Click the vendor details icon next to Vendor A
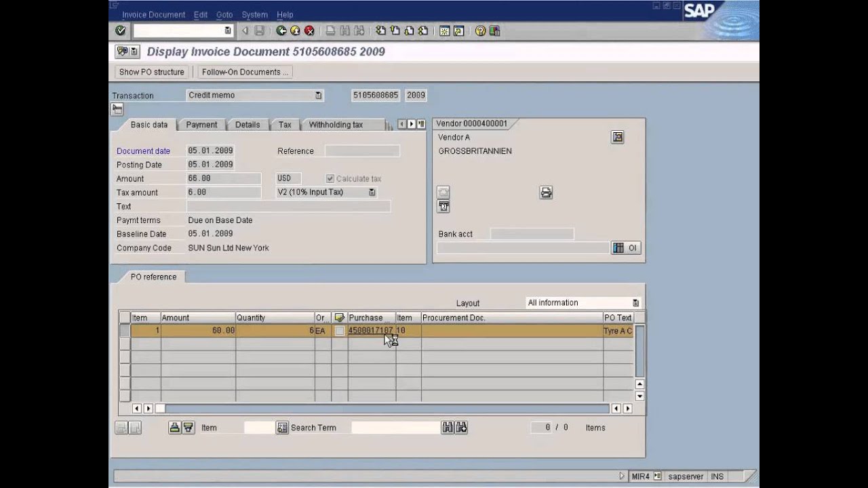 (617, 137)
